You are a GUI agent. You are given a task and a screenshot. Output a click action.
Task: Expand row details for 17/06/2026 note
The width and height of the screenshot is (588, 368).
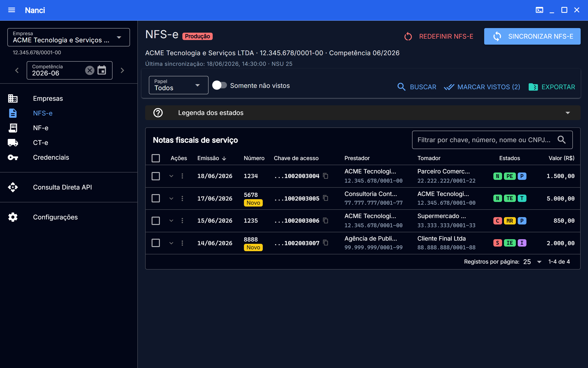171,198
